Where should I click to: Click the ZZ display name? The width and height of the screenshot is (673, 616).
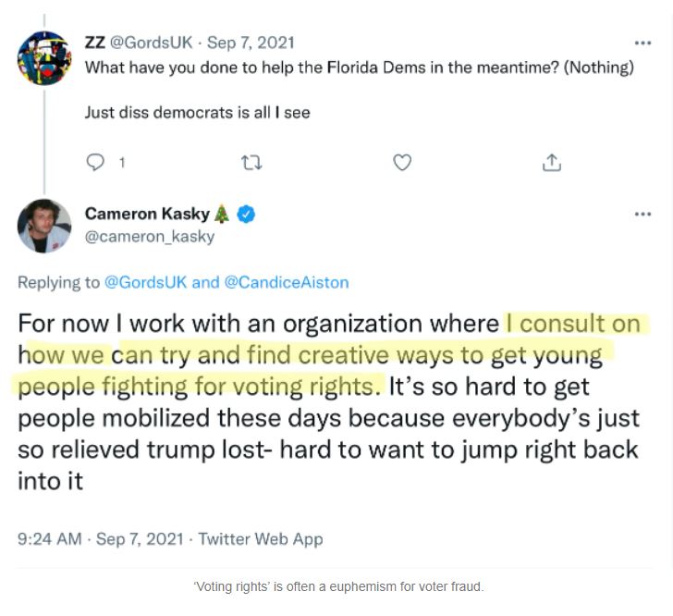(x=94, y=43)
